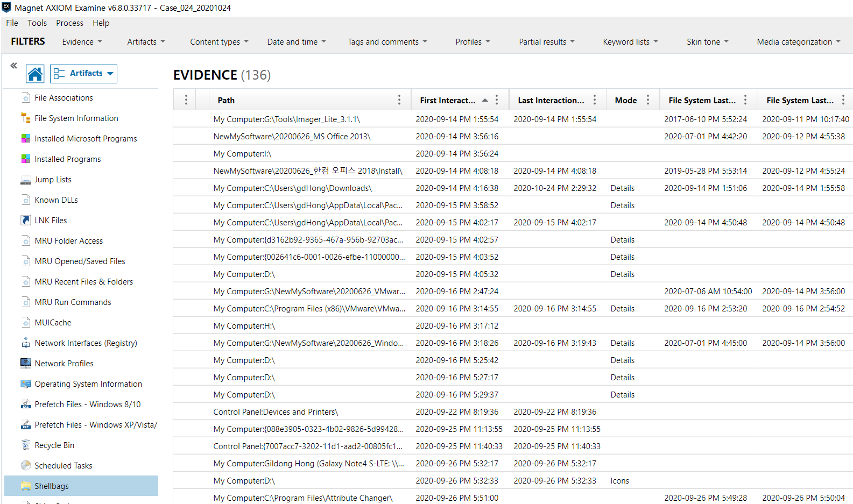Sort by the Mode column header

[x=626, y=100]
